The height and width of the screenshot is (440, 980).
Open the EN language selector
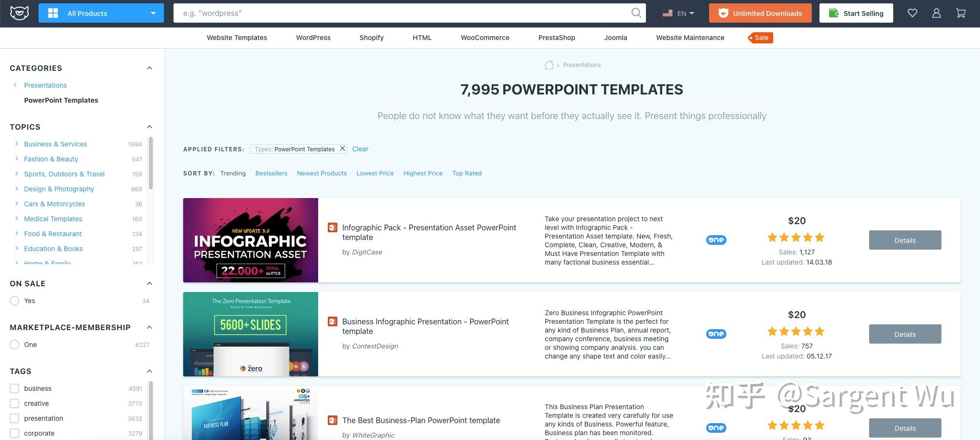click(x=678, y=13)
